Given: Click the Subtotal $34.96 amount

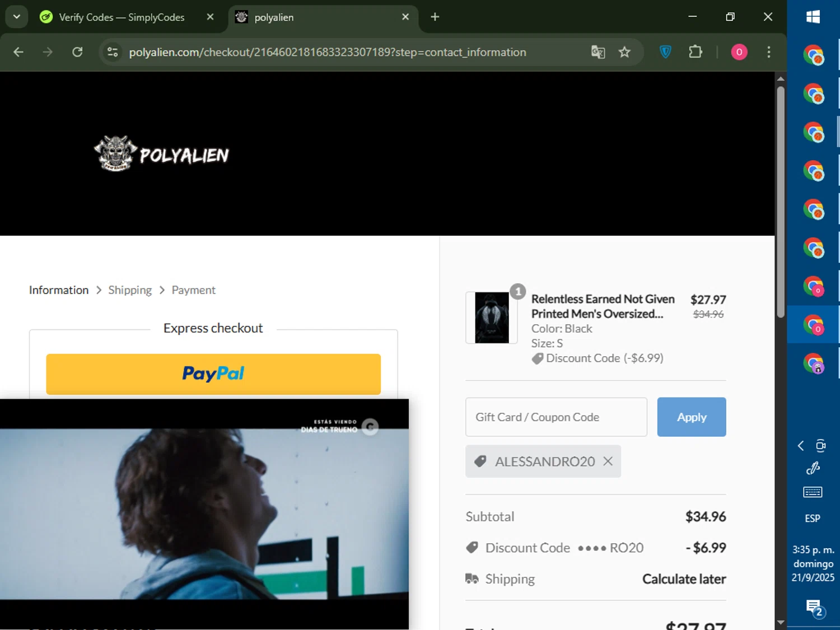Looking at the screenshot, I should tap(706, 516).
